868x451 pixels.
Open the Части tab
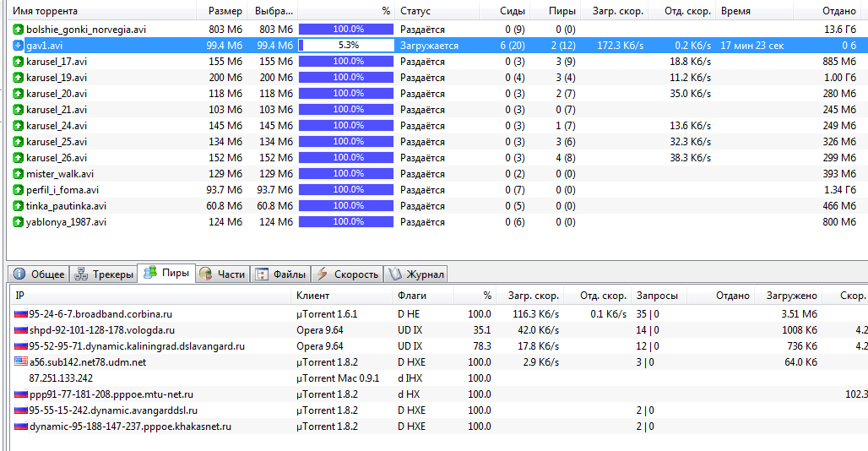tap(223, 274)
